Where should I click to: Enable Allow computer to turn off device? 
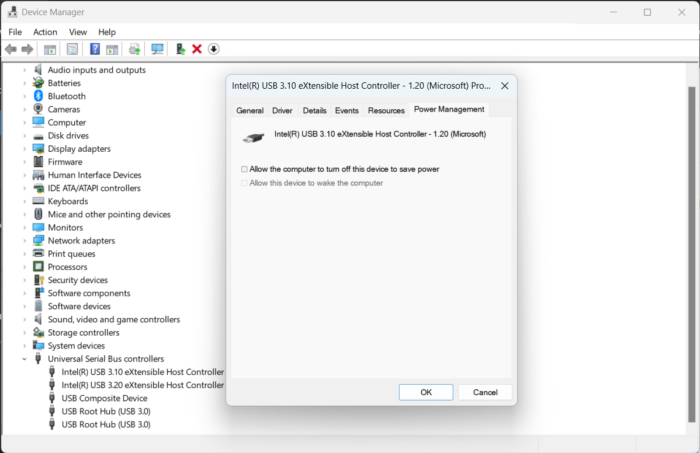[244, 169]
